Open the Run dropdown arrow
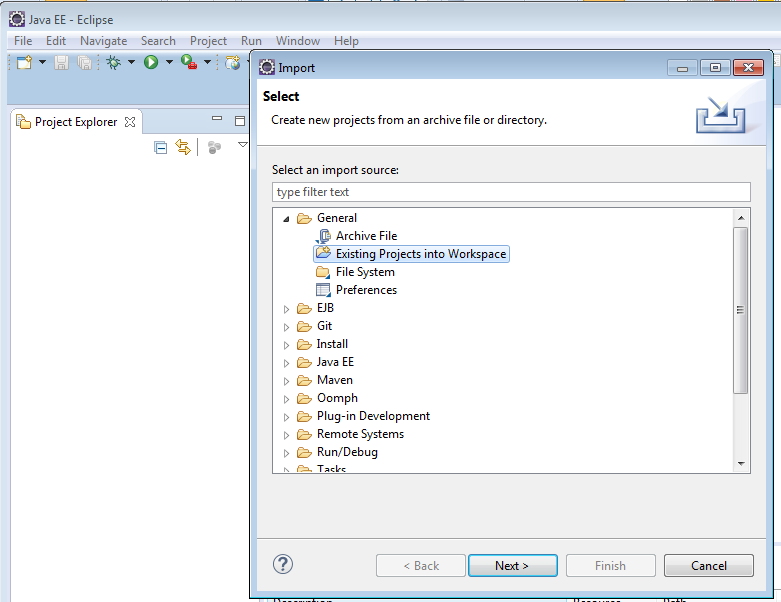 [x=169, y=62]
